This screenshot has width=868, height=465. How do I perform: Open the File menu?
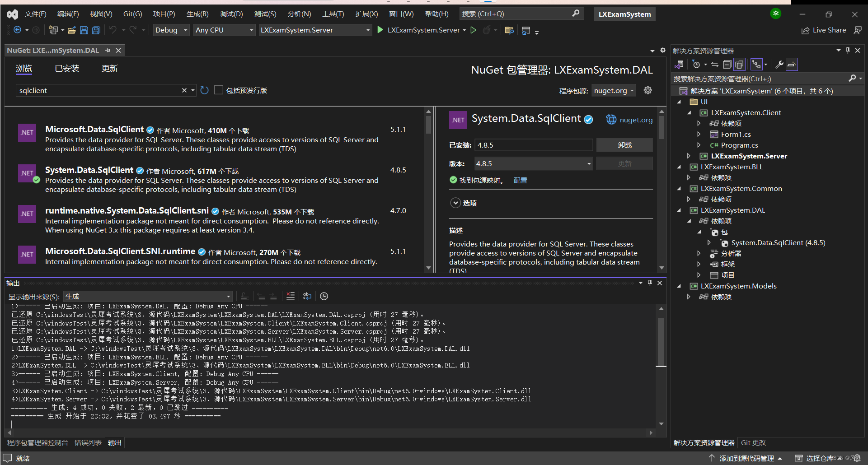tap(36, 14)
